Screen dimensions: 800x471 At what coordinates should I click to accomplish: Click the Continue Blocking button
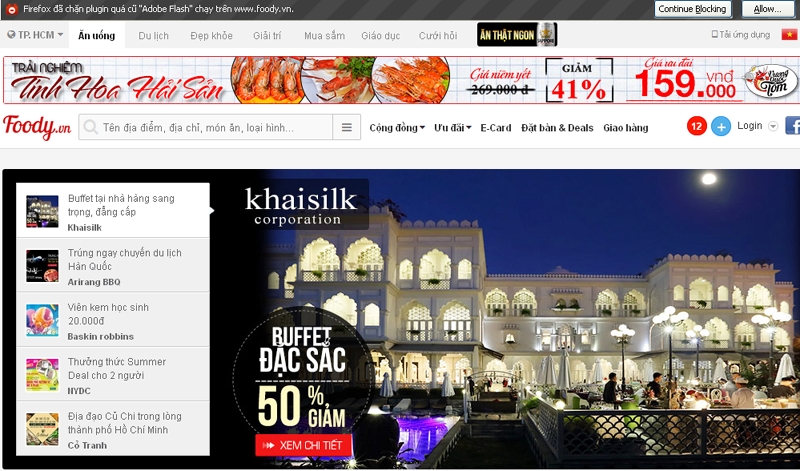pyautogui.click(x=692, y=9)
